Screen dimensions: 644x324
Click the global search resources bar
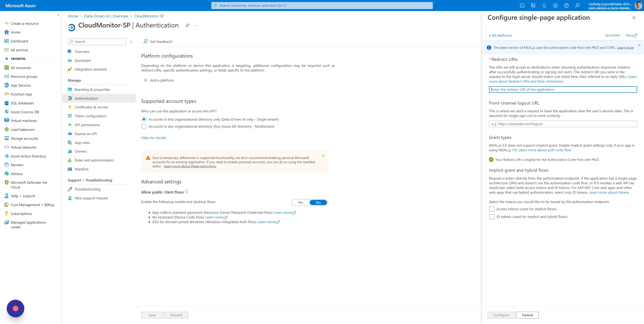[322, 6]
